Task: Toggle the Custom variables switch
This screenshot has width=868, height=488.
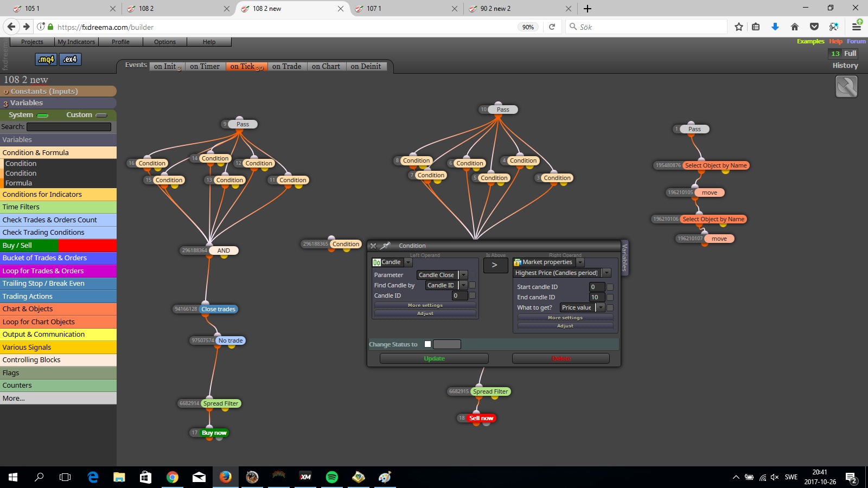Action: click(x=101, y=115)
